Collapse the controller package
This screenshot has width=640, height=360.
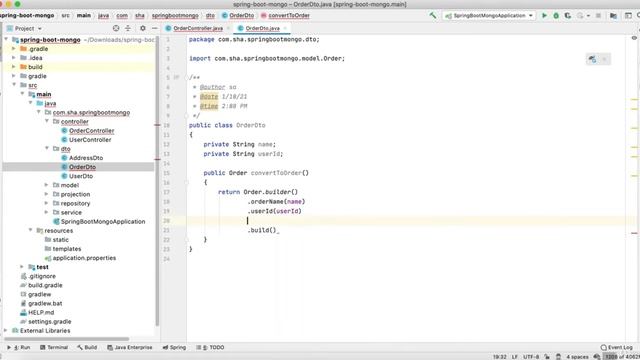click(47, 121)
